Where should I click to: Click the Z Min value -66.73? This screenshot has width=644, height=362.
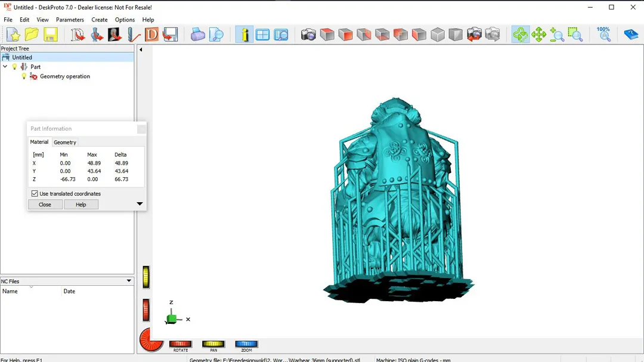pos(68,179)
